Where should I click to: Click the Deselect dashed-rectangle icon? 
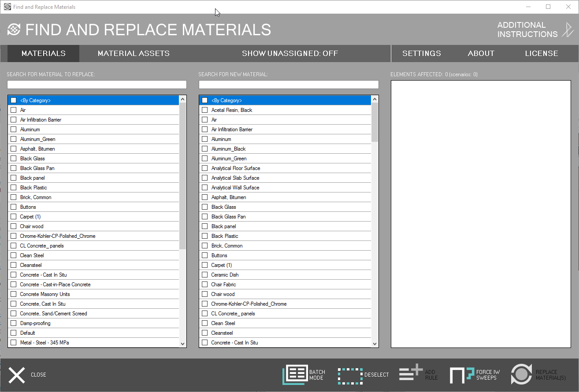point(350,375)
